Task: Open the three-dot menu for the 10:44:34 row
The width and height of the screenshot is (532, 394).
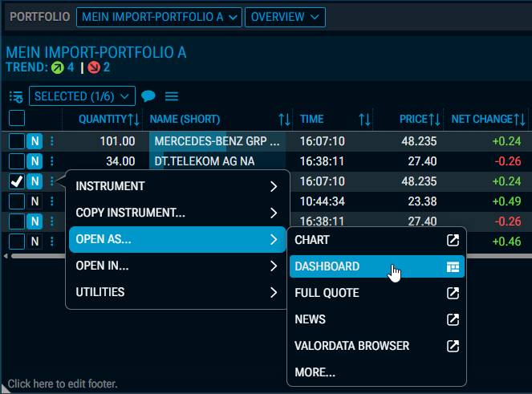Action: (52, 201)
